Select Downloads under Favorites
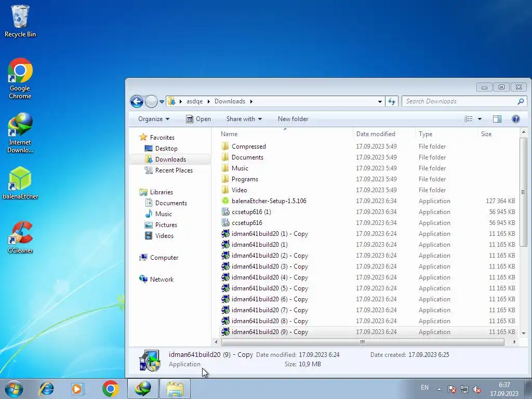The width and height of the screenshot is (532, 399). coord(170,159)
